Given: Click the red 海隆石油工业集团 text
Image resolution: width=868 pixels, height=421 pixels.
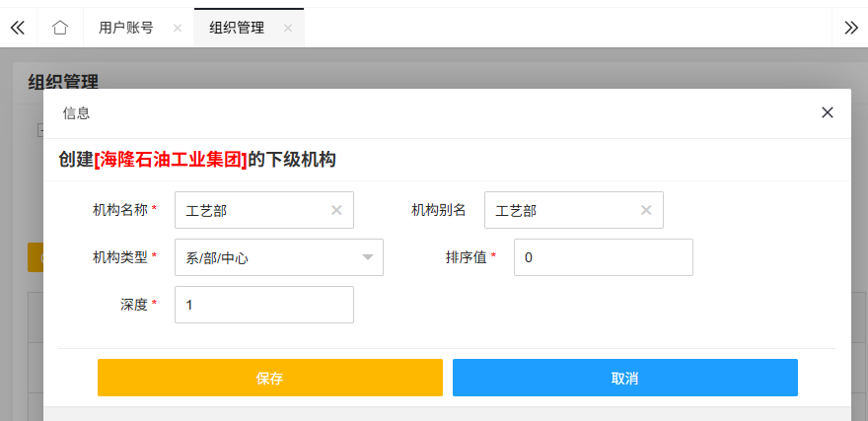Looking at the screenshot, I should 171,160.
